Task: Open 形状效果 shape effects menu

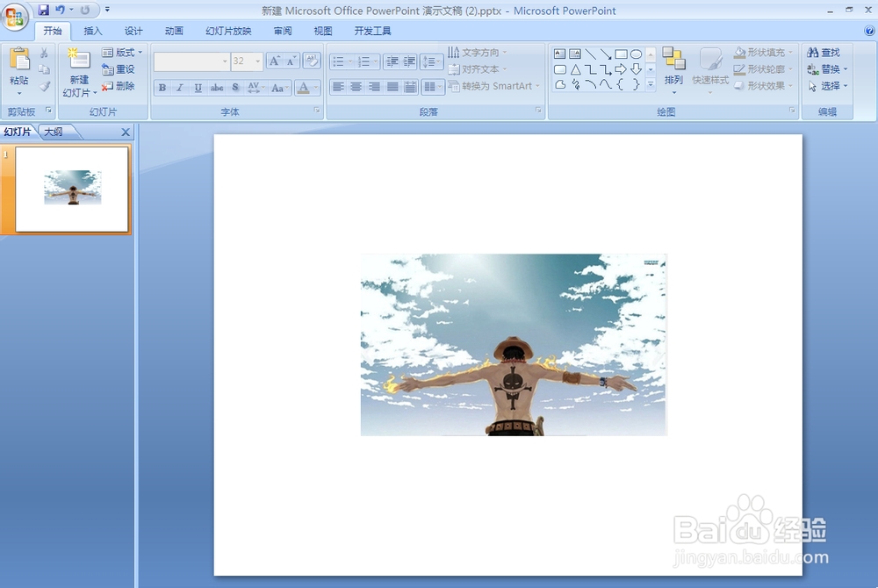Action: (764, 86)
